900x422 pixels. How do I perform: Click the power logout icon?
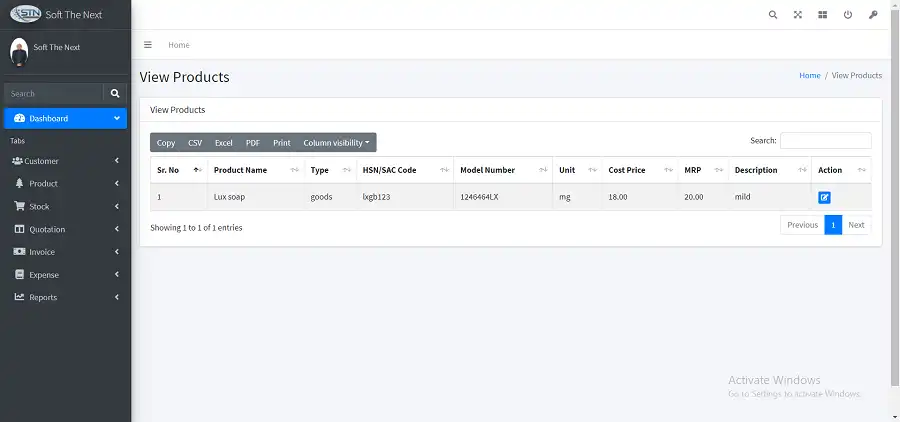[x=848, y=15]
